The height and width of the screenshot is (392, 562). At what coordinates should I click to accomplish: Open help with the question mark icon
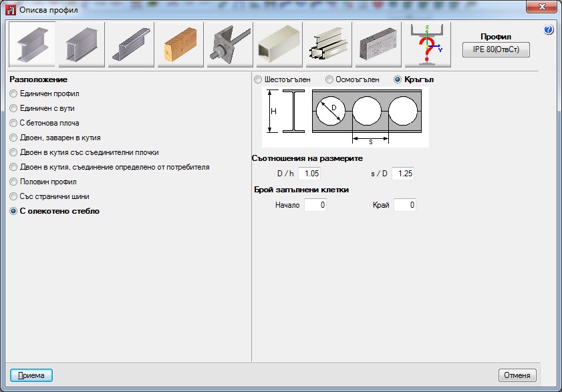pos(549,30)
